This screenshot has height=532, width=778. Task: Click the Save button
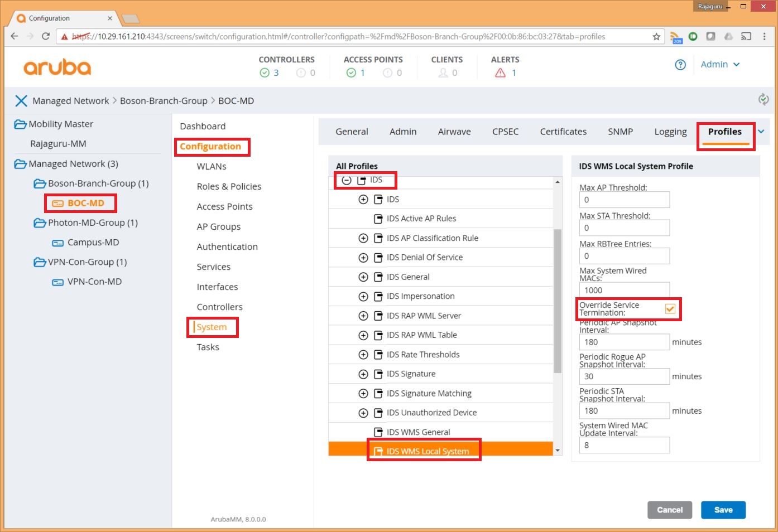pos(723,510)
